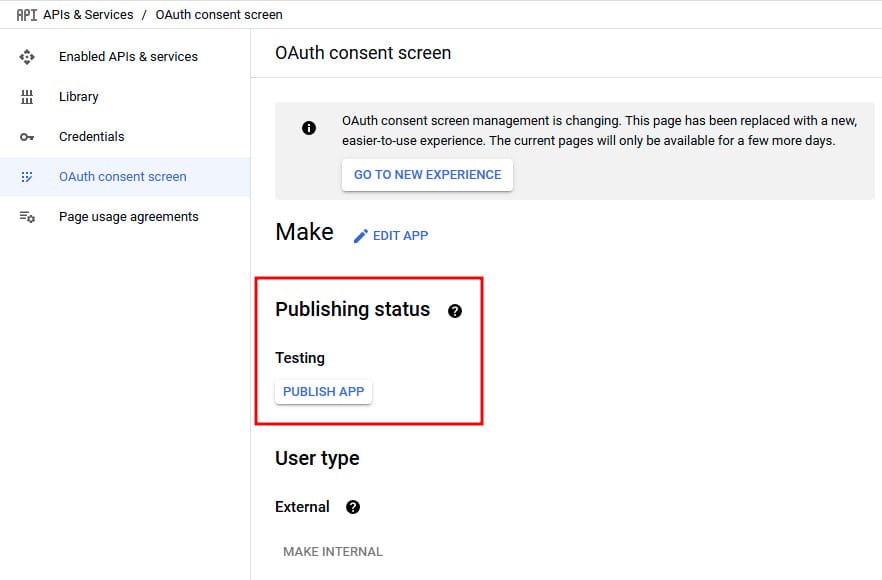Open Page usage agreements in the sidebar

tap(129, 217)
